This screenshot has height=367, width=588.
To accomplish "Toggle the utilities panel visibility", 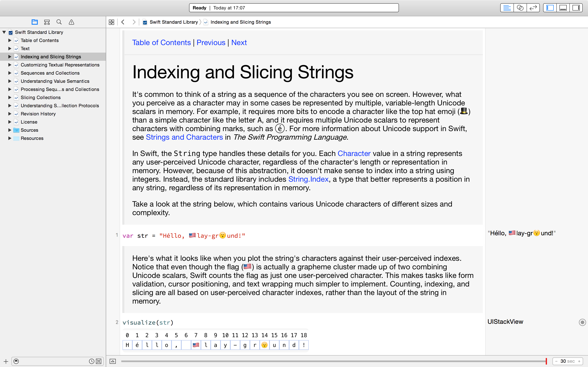I will pos(576,8).
